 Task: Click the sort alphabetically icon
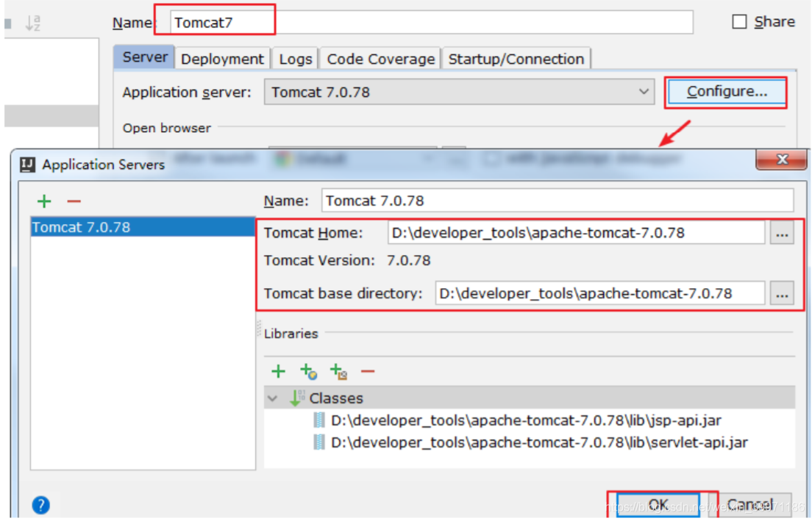[32, 23]
